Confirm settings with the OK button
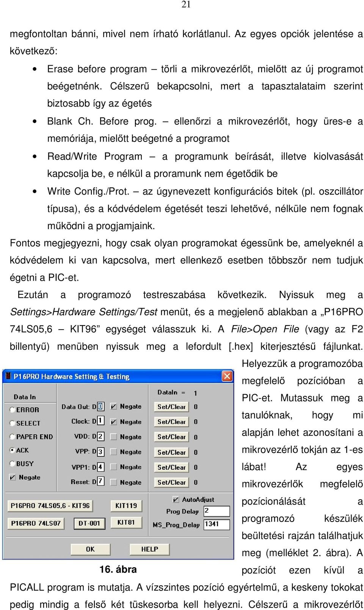 point(90,549)
